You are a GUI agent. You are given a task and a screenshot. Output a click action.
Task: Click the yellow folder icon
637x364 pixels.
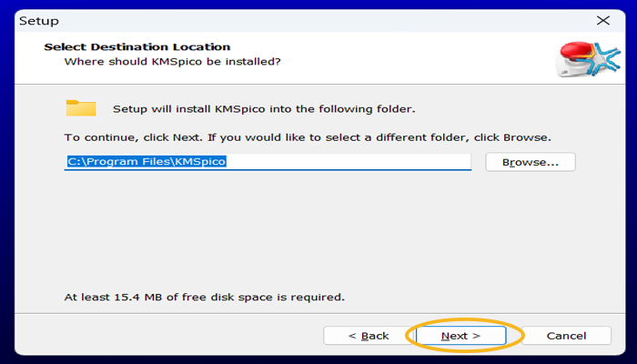coord(81,108)
